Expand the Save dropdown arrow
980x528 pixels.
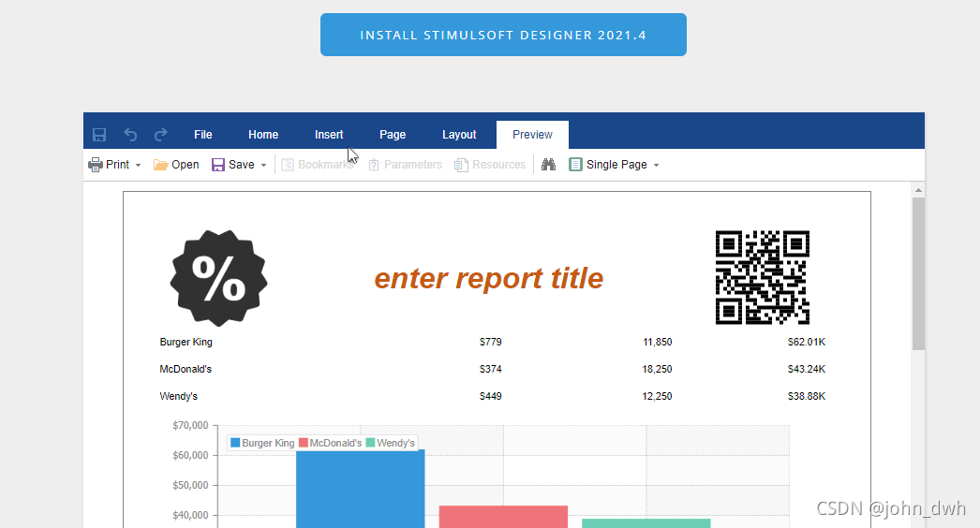tap(264, 165)
